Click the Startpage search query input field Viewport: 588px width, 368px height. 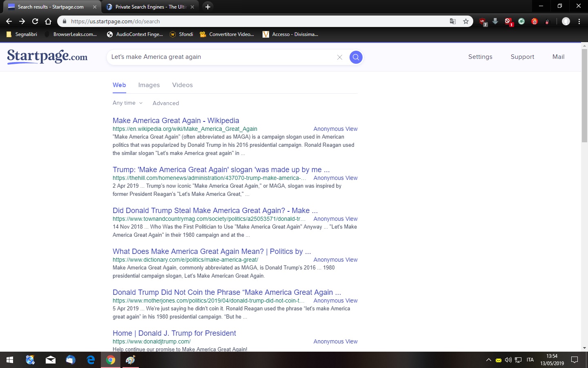click(221, 57)
